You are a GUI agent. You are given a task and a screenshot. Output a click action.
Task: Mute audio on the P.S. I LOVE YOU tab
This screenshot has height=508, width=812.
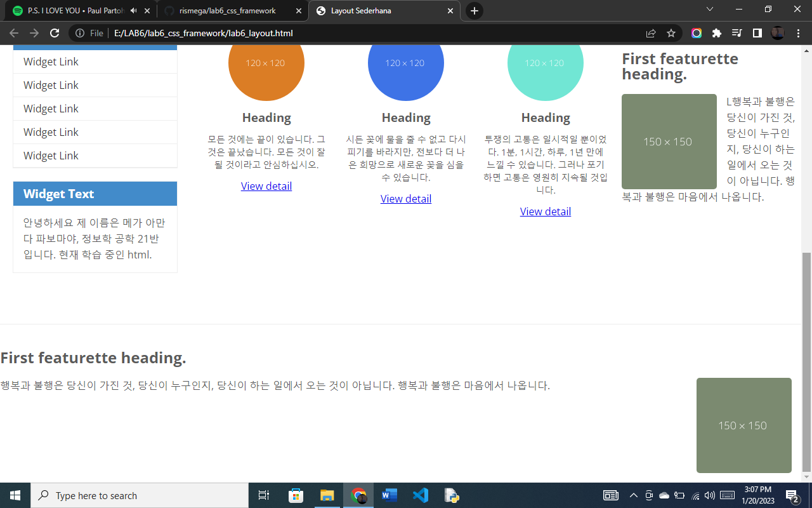click(x=133, y=10)
